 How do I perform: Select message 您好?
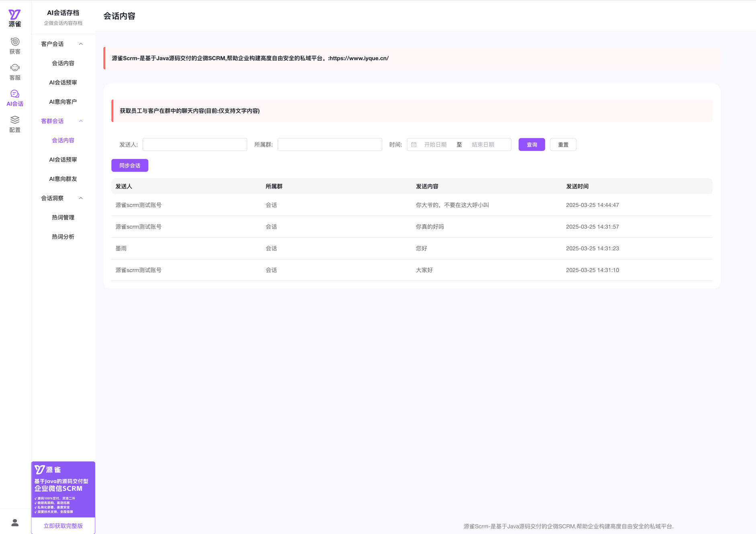(x=422, y=248)
